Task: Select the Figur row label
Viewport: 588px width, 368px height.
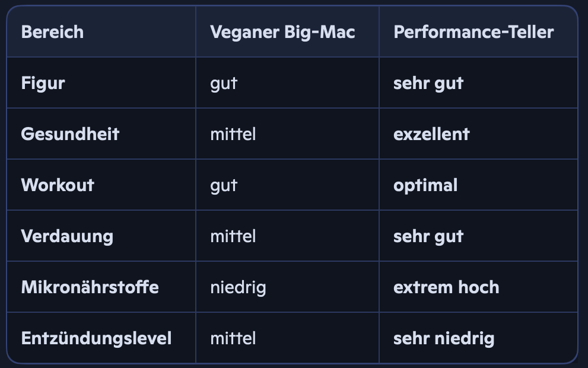Action: [43, 83]
